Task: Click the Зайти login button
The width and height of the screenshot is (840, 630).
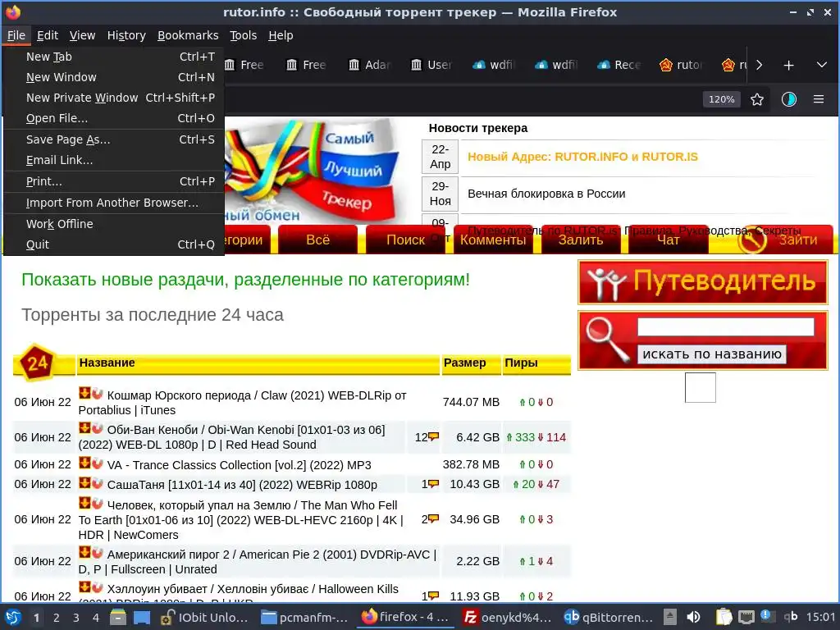Action: (784, 240)
